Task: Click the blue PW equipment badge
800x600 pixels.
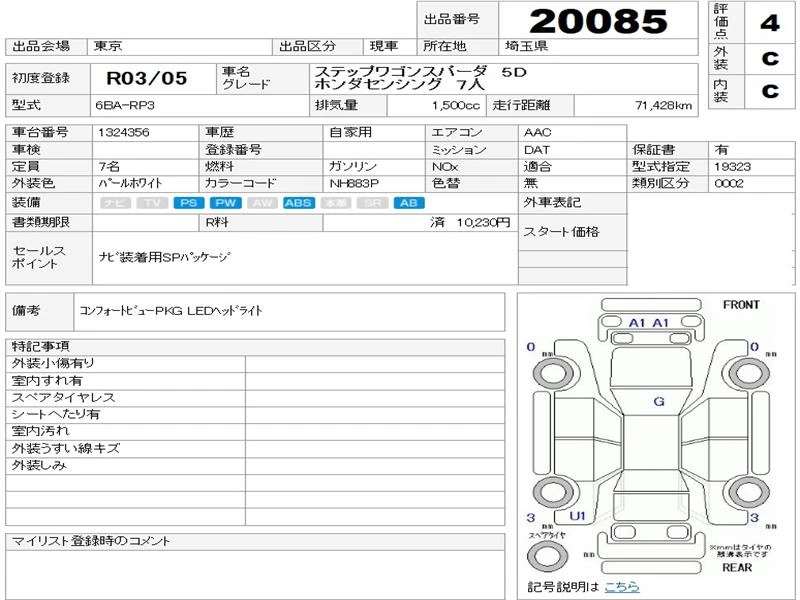Action: tap(225, 203)
